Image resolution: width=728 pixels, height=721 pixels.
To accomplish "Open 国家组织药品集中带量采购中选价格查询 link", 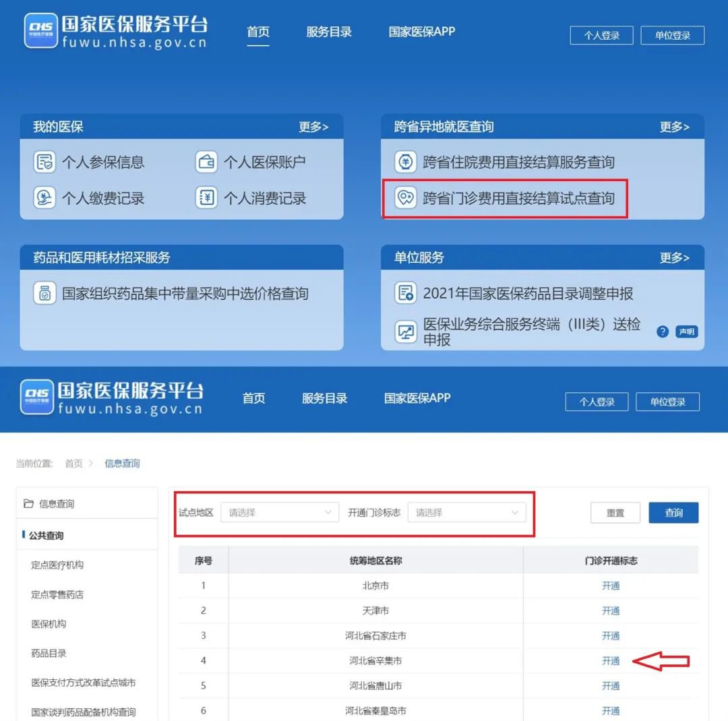I will [x=185, y=293].
